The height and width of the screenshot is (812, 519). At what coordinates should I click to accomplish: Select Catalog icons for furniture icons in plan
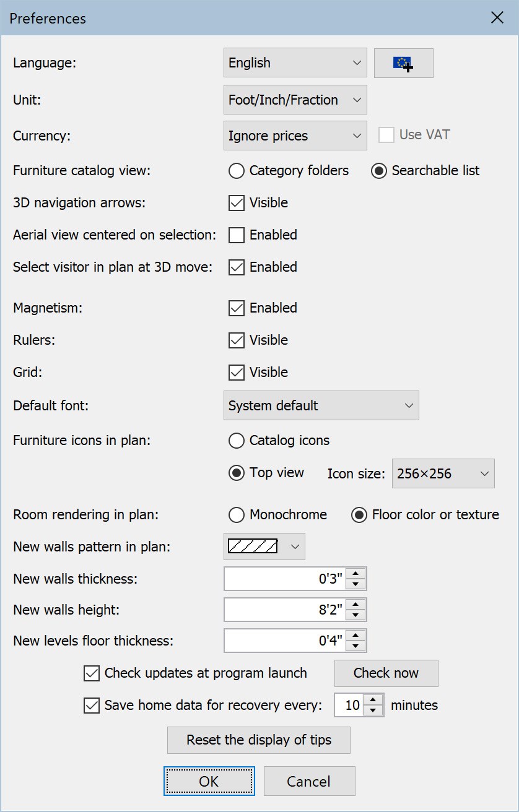236,441
